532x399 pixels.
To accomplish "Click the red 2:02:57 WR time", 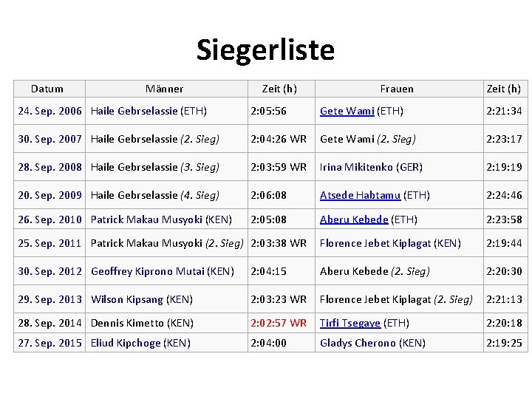I will pos(279,323).
